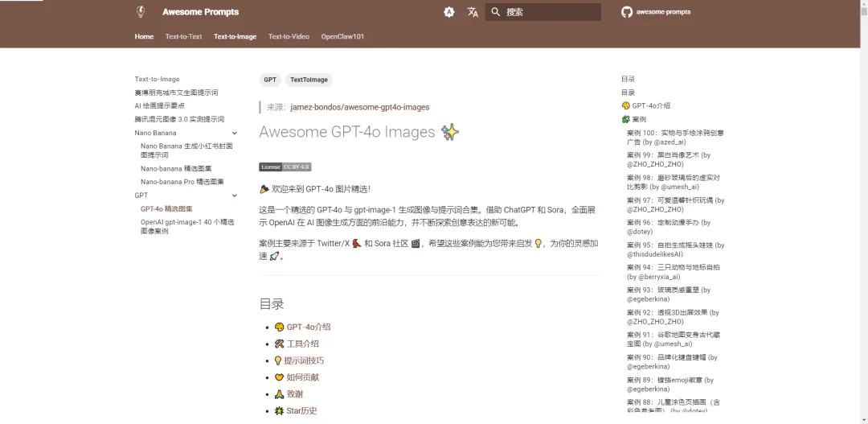This screenshot has height=424, width=868.
Task: Go to 案例 89 镀铬emoji徽章
Action: click(670, 384)
